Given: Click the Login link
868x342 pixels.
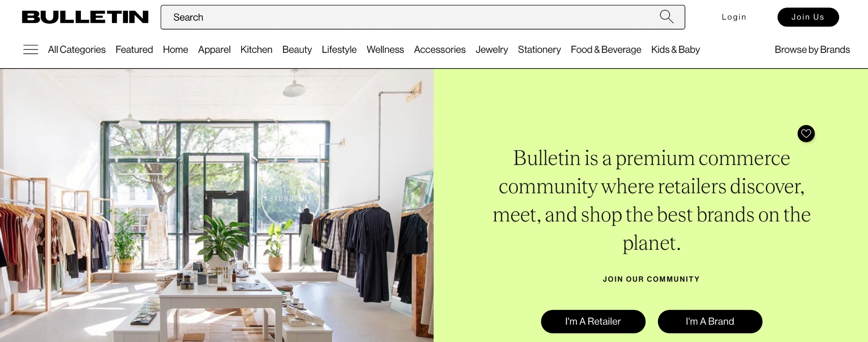Looking at the screenshot, I should (x=734, y=17).
